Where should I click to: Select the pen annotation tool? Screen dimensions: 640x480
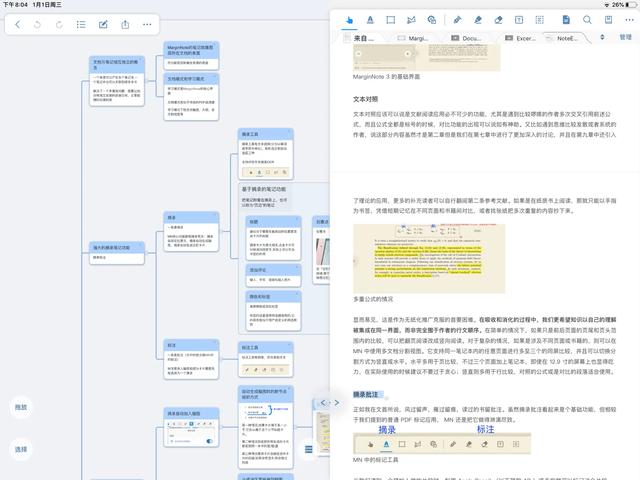pyautogui.click(x=457, y=20)
